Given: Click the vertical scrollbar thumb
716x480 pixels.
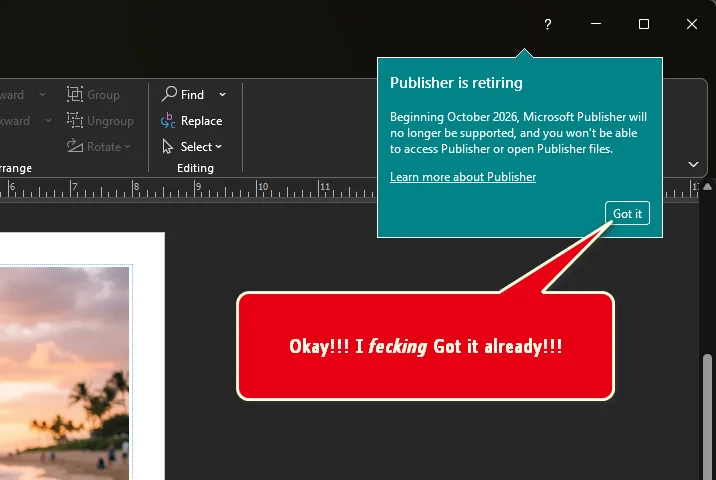Looking at the screenshot, I should pos(707,417).
